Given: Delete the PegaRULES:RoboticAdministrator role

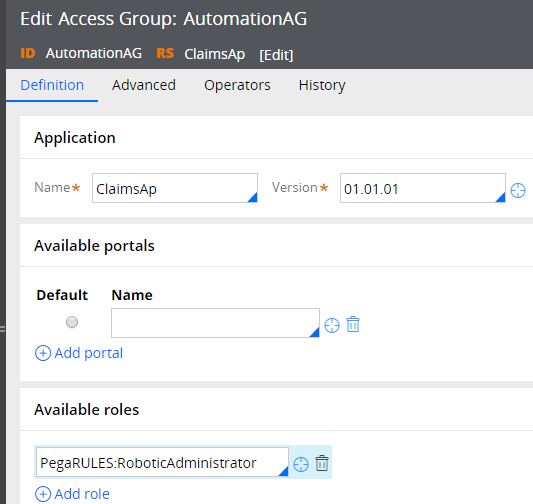Looking at the screenshot, I should 322,463.
